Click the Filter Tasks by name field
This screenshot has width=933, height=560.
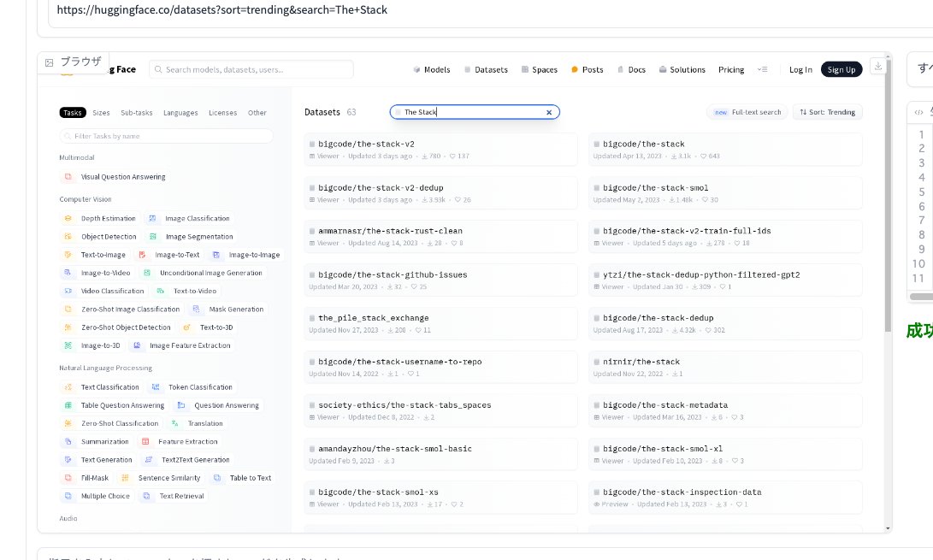click(166, 136)
